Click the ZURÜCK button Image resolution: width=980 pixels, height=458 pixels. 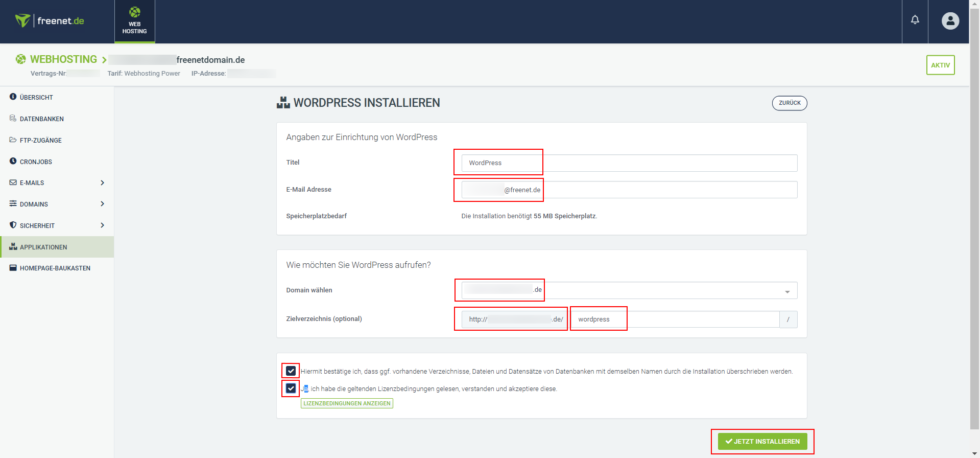click(790, 103)
